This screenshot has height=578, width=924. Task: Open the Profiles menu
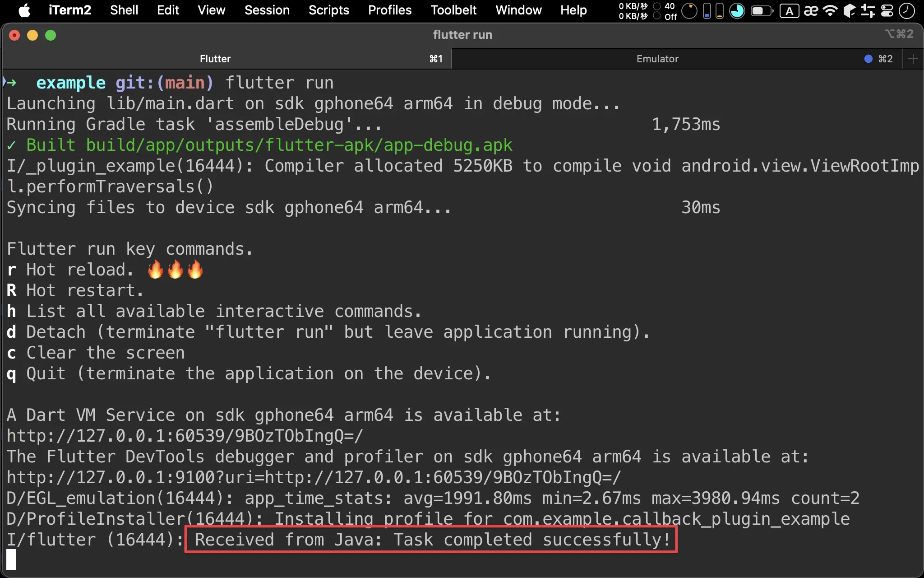pyautogui.click(x=390, y=10)
